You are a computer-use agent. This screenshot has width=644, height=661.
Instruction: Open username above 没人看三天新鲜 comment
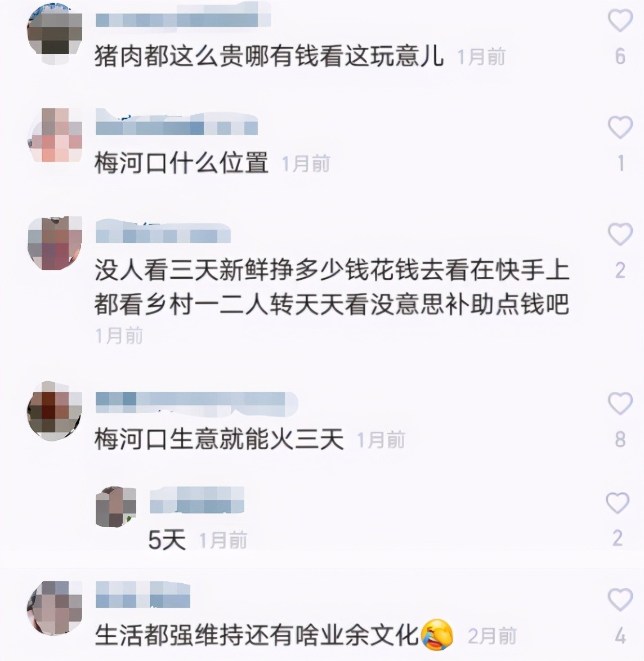coord(163,231)
